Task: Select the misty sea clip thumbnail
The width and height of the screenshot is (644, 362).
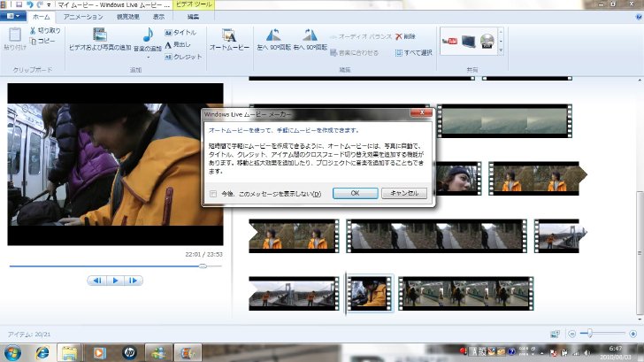Action: click(x=504, y=120)
